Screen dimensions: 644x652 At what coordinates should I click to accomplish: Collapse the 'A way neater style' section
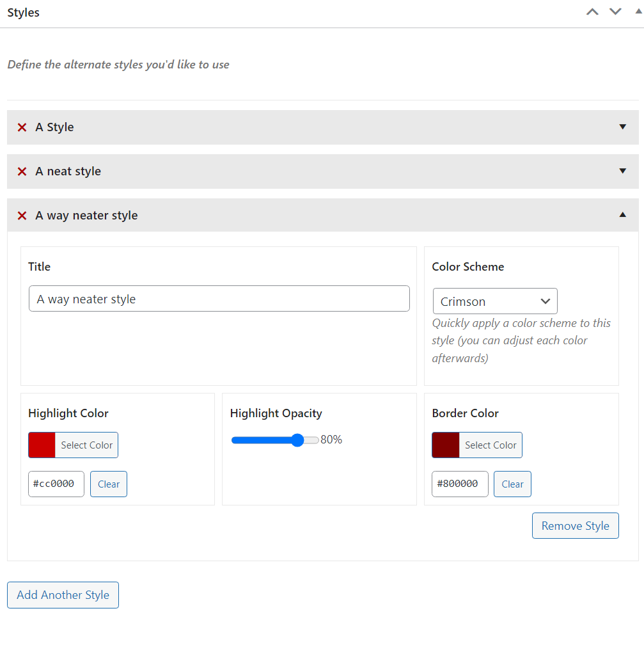click(622, 214)
